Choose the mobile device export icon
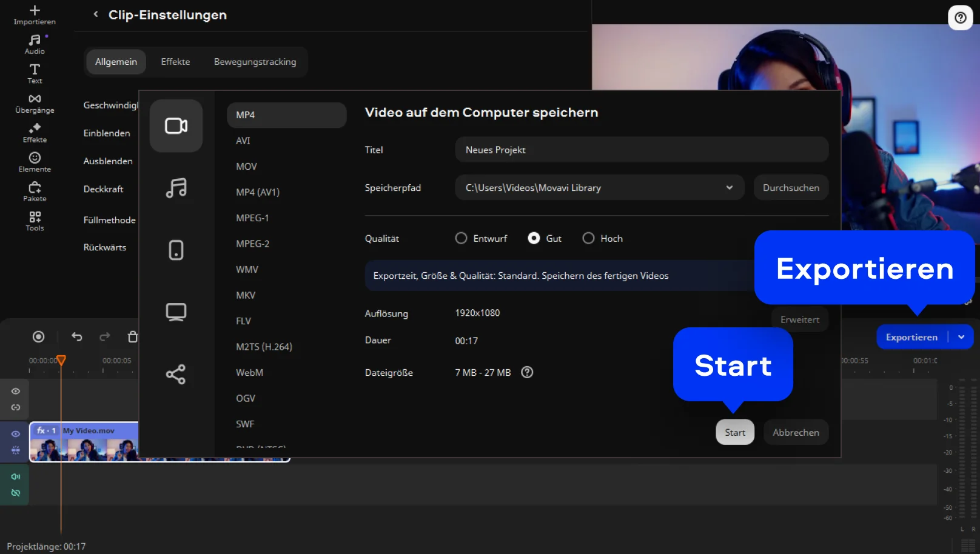 click(x=176, y=250)
